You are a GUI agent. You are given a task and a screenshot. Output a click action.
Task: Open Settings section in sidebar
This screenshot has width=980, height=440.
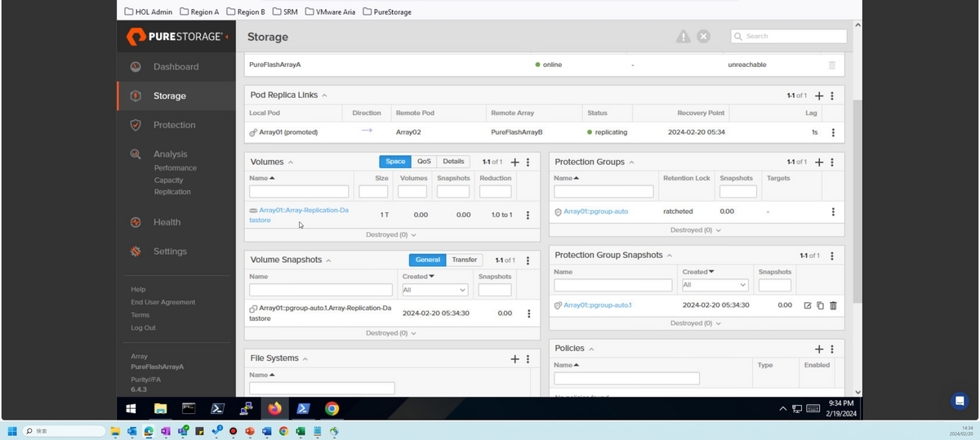coord(170,251)
